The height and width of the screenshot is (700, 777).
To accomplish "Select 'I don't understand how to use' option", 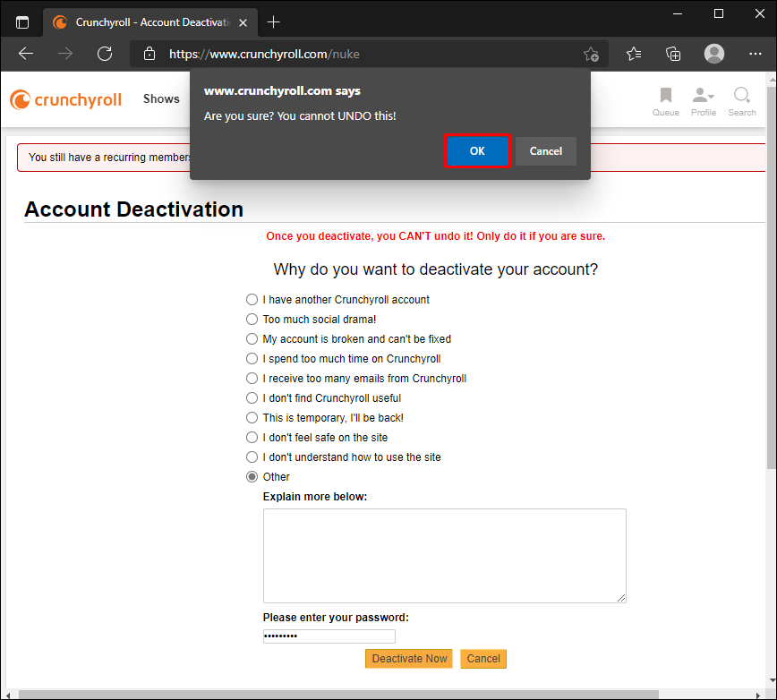I will coord(252,457).
